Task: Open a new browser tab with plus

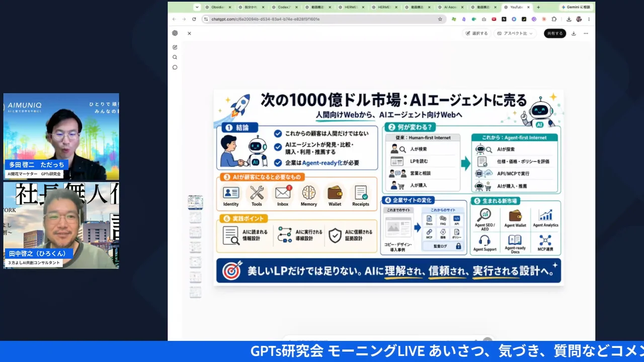Action: coord(538,7)
